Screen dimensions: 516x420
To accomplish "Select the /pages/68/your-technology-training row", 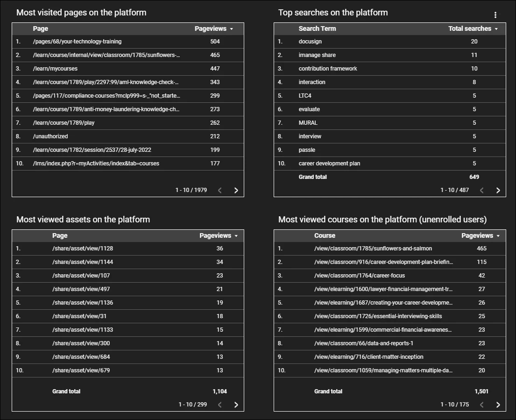I will 77,42.
